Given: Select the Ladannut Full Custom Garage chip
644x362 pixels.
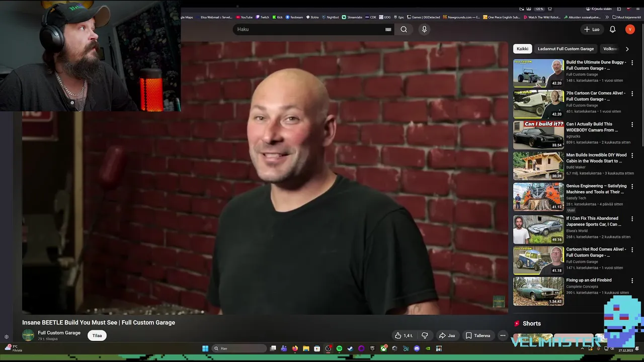Looking at the screenshot, I should point(566,49).
